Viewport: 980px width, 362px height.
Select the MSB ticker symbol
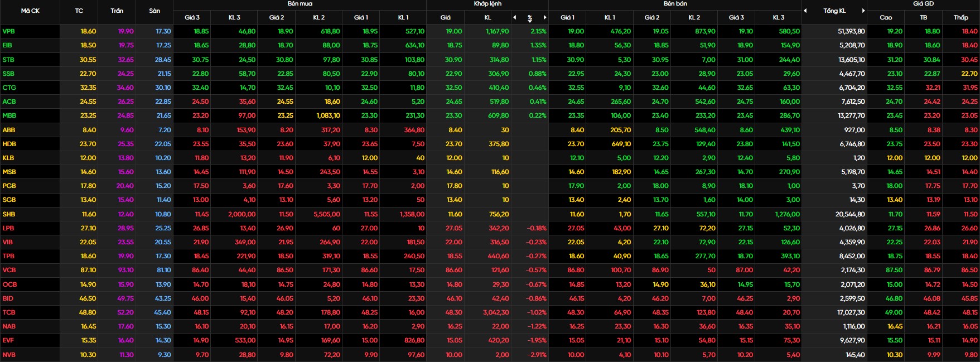tap(9, 172)
